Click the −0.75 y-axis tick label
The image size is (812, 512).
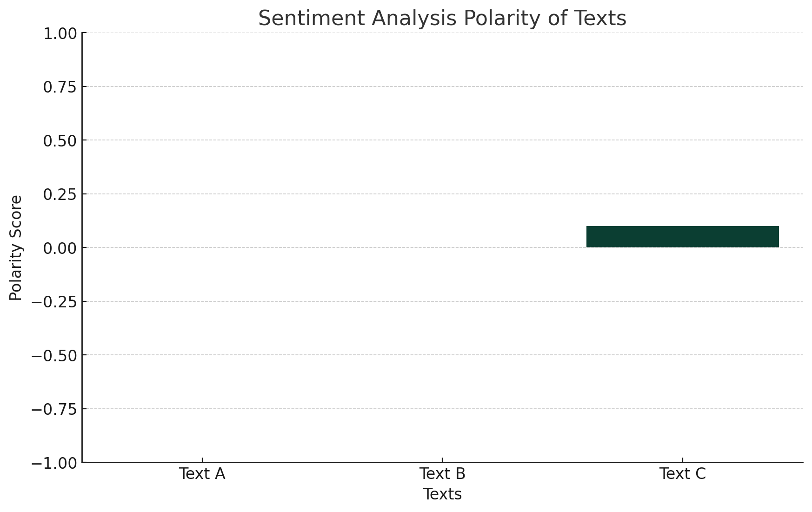point(53,409)
